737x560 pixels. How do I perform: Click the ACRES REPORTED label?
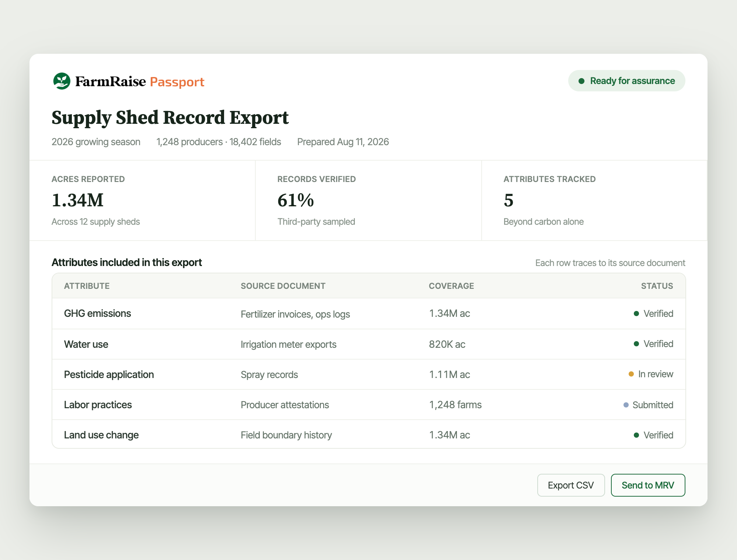pos(88,179)
